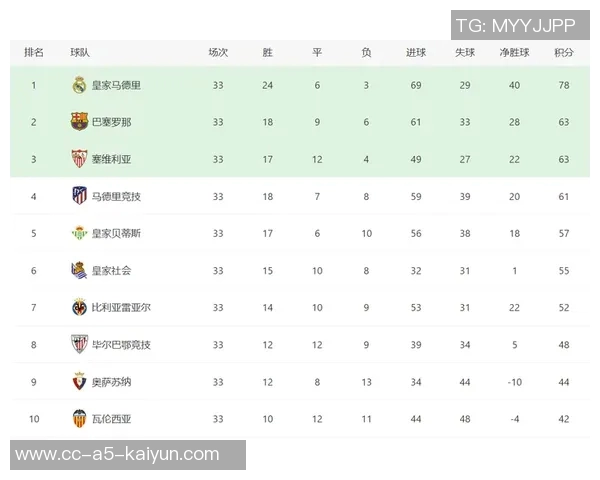The image size is (600, 480).
Task: Click the Villarreal club crest
Action: click(80, 307)
